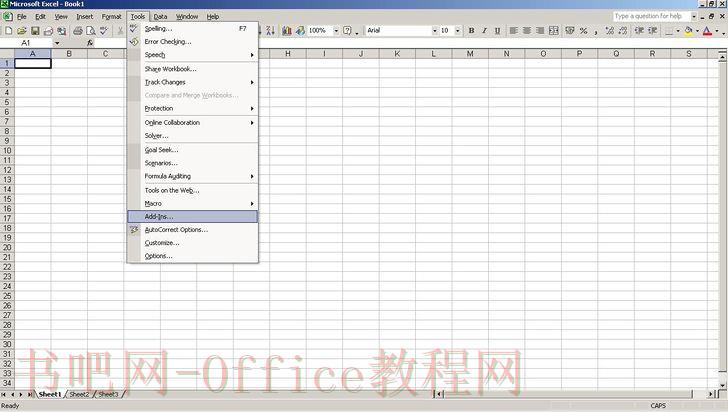Select Customize in Tools menu
The height and width of the screenshot is (412, 728).
pyautogui.click(x=193, y=243)
